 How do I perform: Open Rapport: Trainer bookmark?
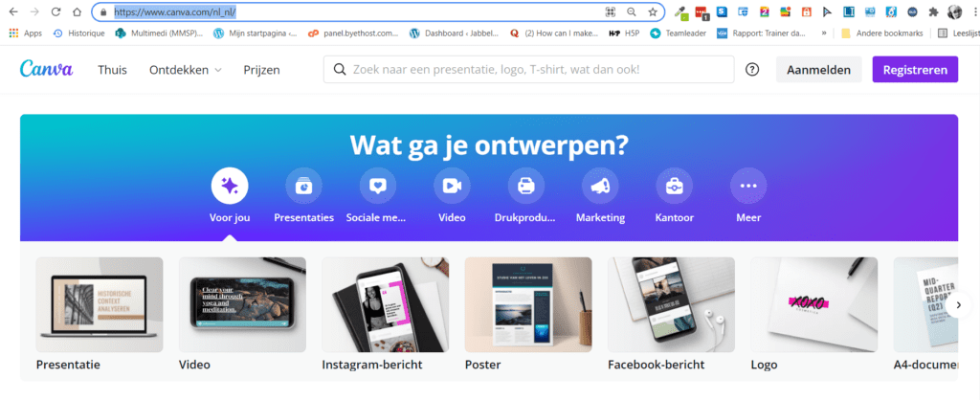(761, 33)
